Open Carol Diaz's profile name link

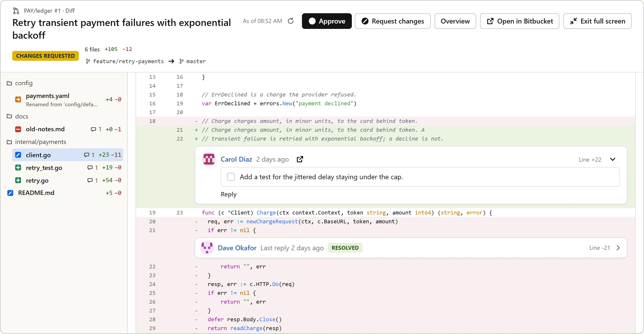(x=236, y=159)
